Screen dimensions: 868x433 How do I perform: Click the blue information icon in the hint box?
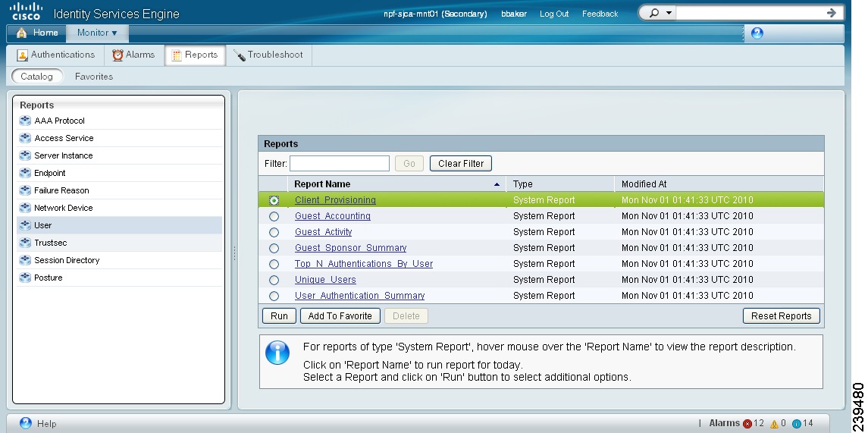277,353
